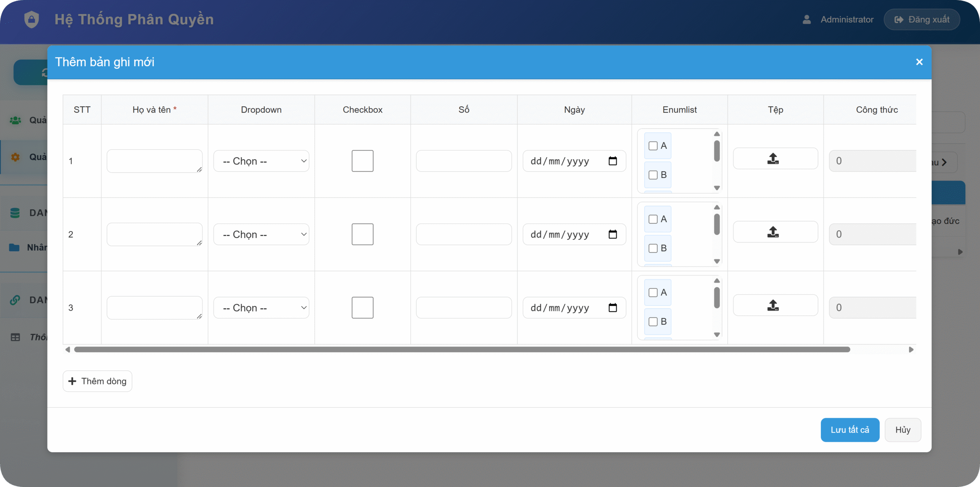980x487 pixels.
Task: Click the Administrator user icon
Action: tap(807, 20)
